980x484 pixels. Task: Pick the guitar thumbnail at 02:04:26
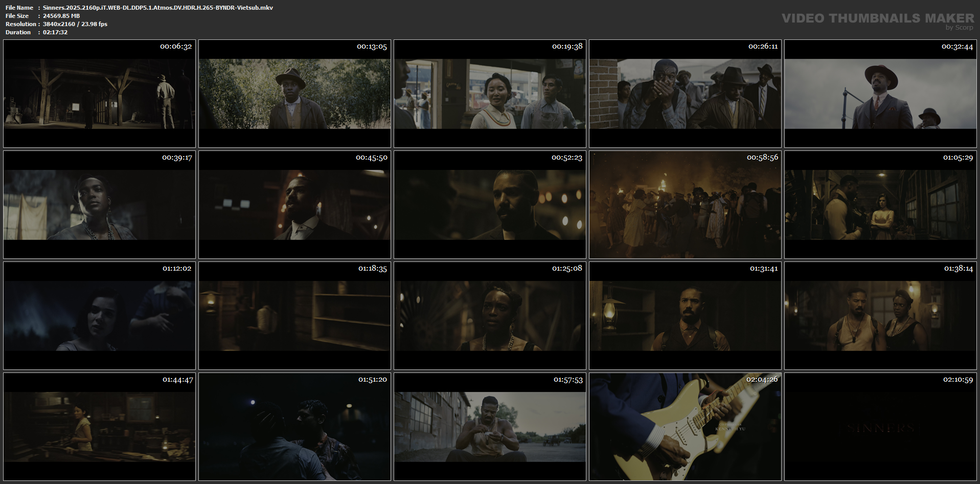(x=685, y=427)
